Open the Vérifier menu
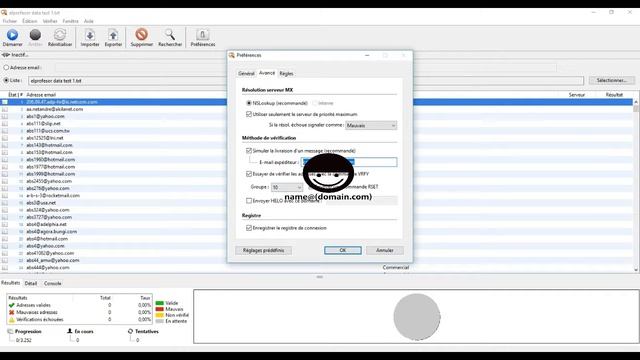This screenshot has height=360, width=640. pyautogui.click(x=50, y=21)
